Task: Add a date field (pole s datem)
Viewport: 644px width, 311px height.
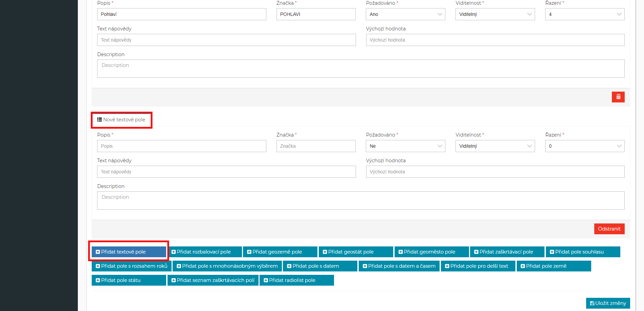Action: point(320,266)
